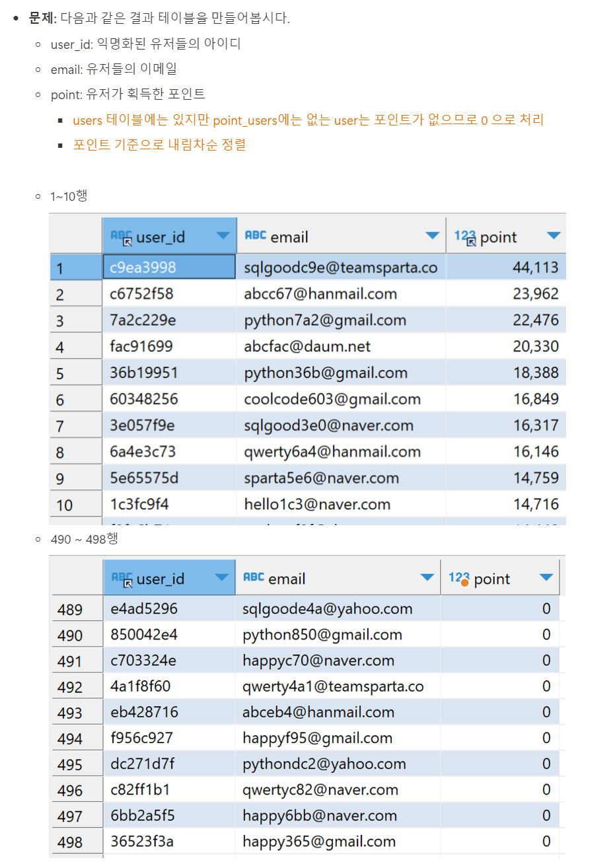
Task: Select cell 5e65575d
Action: point(169,478)
